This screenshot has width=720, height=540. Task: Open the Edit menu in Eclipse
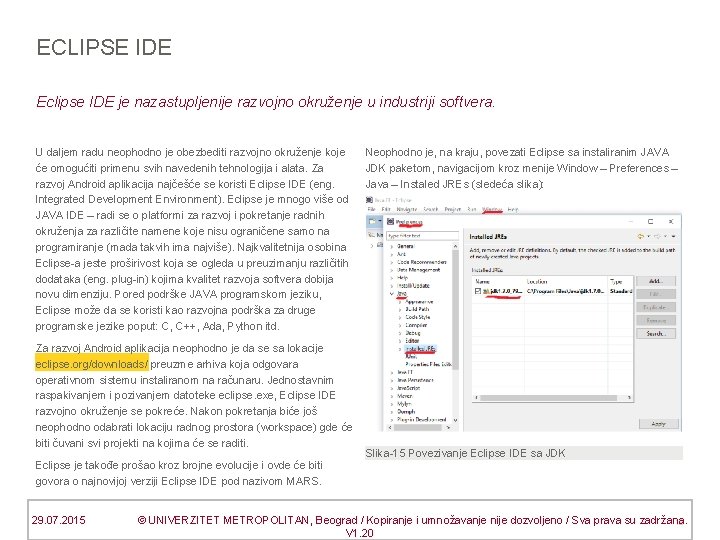pyautogui.click(x=386, y=209)
